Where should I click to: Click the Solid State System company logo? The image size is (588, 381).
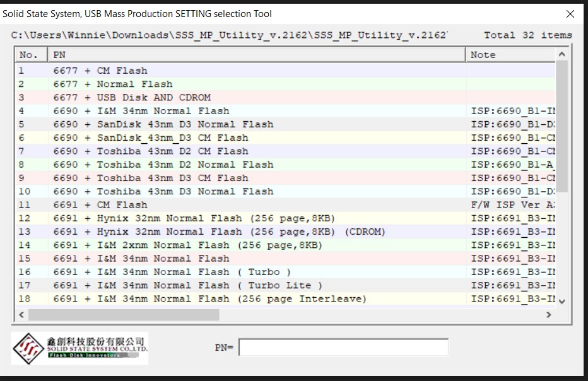point(79,348)
